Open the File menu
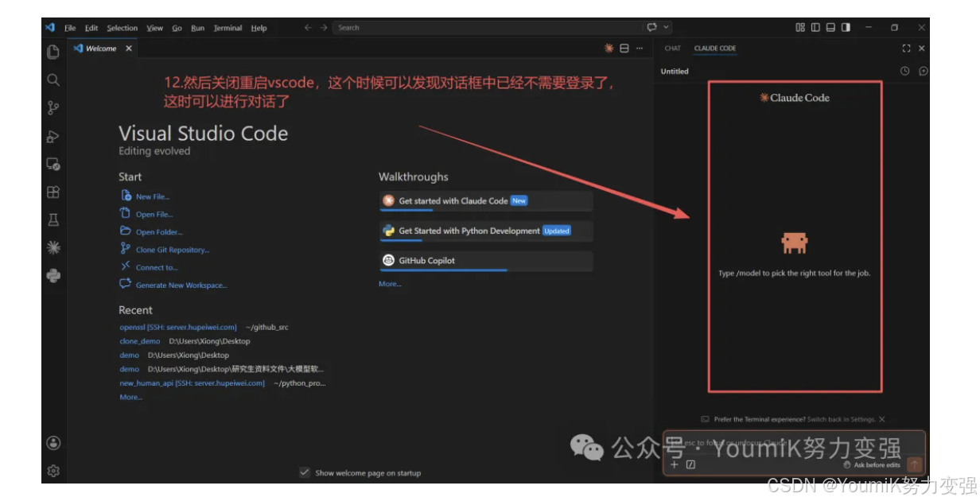The width and height of the screenshot is (980, 501). [x=70, y=28]
